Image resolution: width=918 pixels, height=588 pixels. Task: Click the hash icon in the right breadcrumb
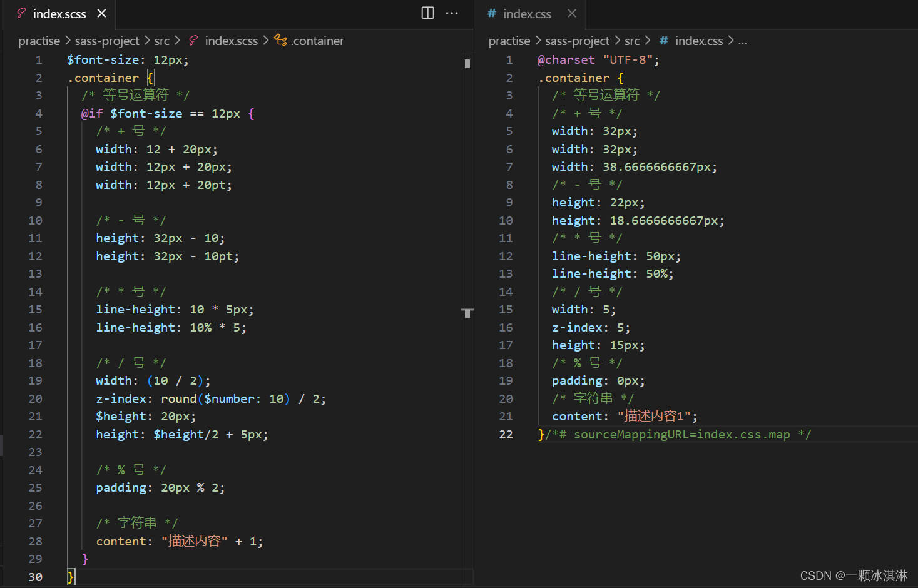point(664,41)
